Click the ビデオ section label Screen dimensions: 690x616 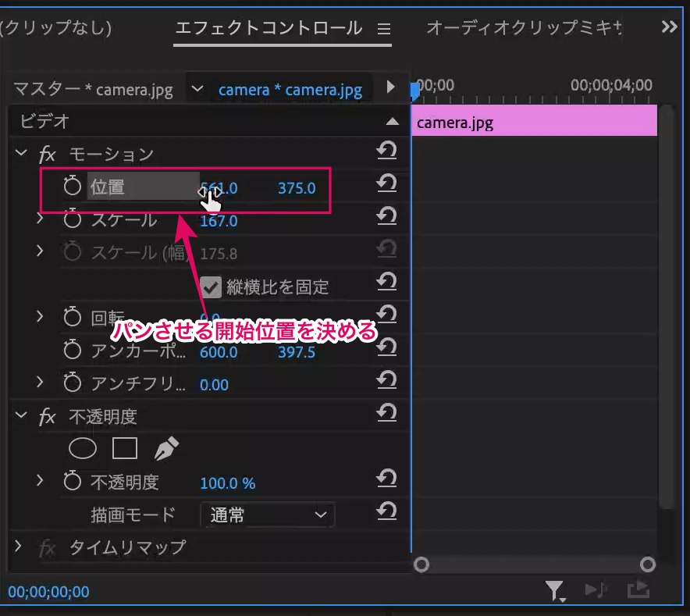pyautogui.click(x=44, y=121)
